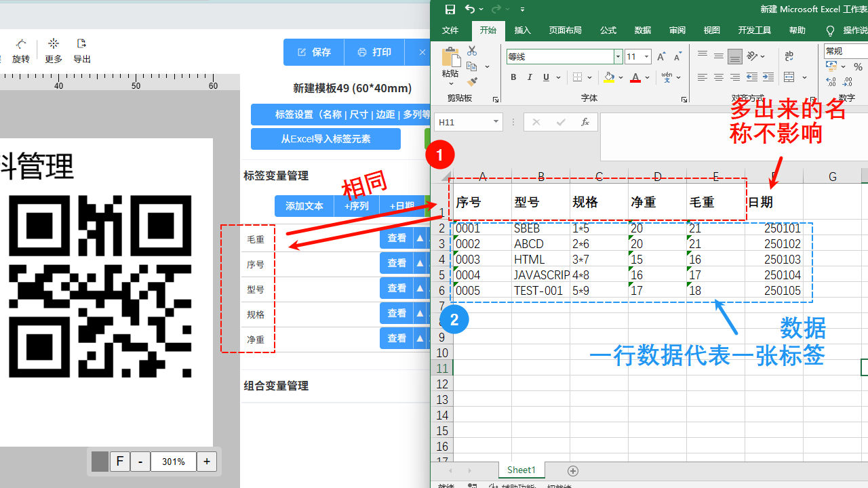Expand the Merge and Center dropdown arrow
The width and height of the screenshot is (868, 488).
click(804, 77)
